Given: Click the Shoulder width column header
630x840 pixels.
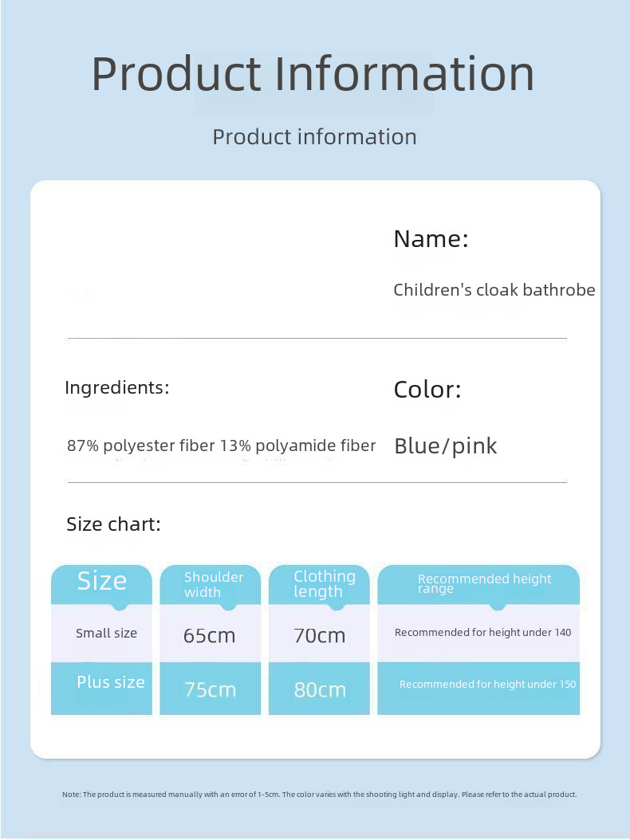Looking at the screenshot, I should point(214,584).
